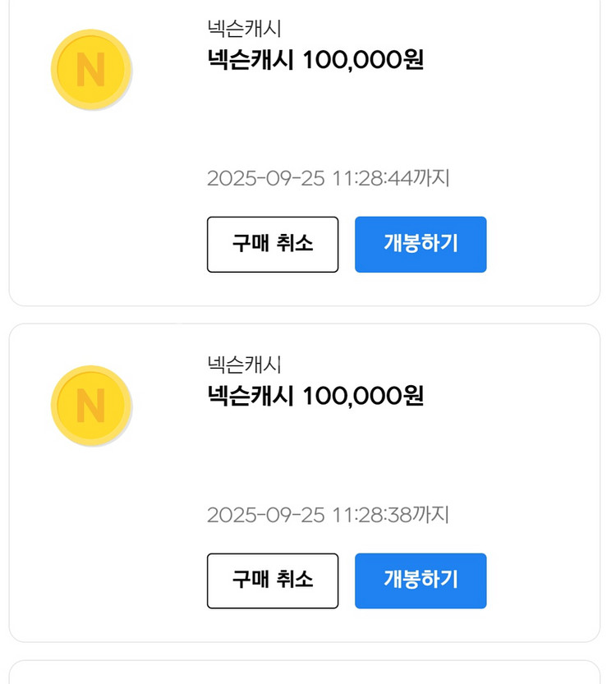Click the small 넥슨캐시 category label in the second card

(x=244, y=365)
